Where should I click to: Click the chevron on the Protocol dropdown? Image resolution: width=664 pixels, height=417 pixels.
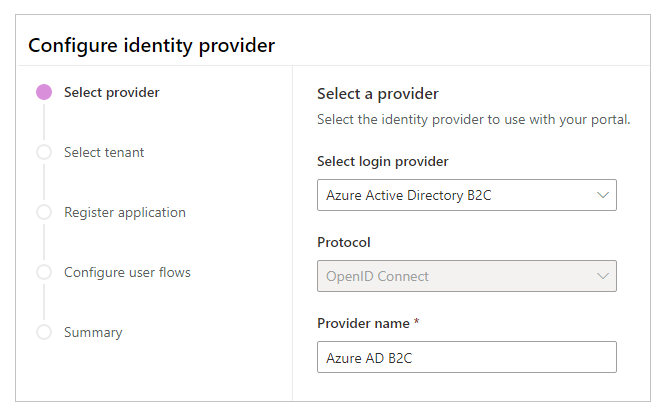[x=602, y=276]
